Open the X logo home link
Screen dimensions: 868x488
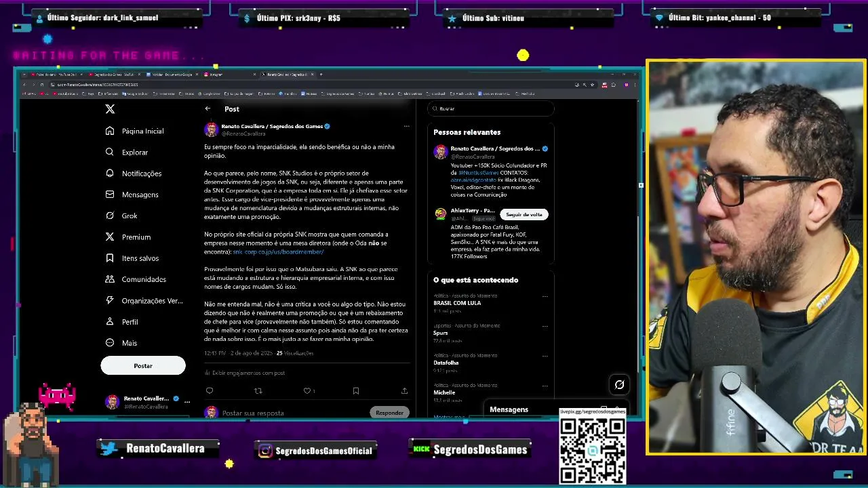[x=110, y=108]
